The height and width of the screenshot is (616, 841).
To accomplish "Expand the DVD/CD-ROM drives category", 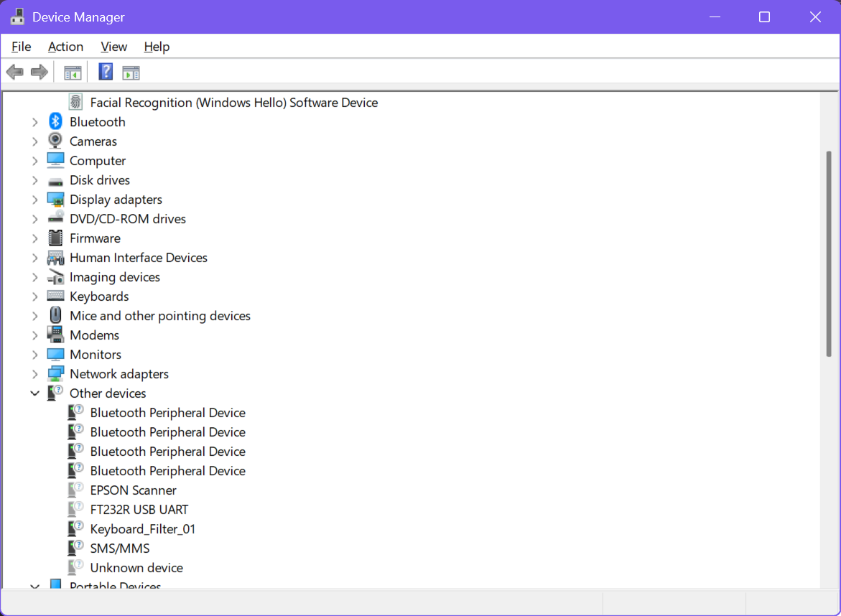I will click(35, 219).
